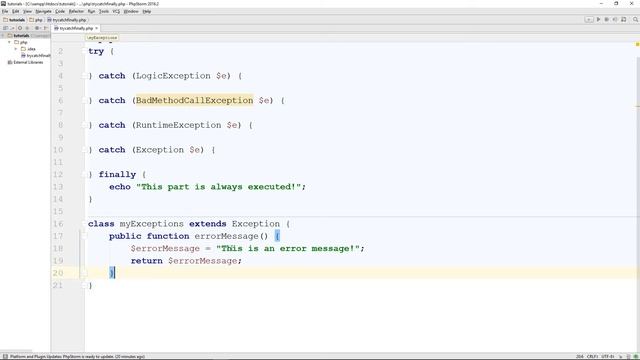
Task: Toggle the read-only lock icon
Action: (x=620, y=356)
